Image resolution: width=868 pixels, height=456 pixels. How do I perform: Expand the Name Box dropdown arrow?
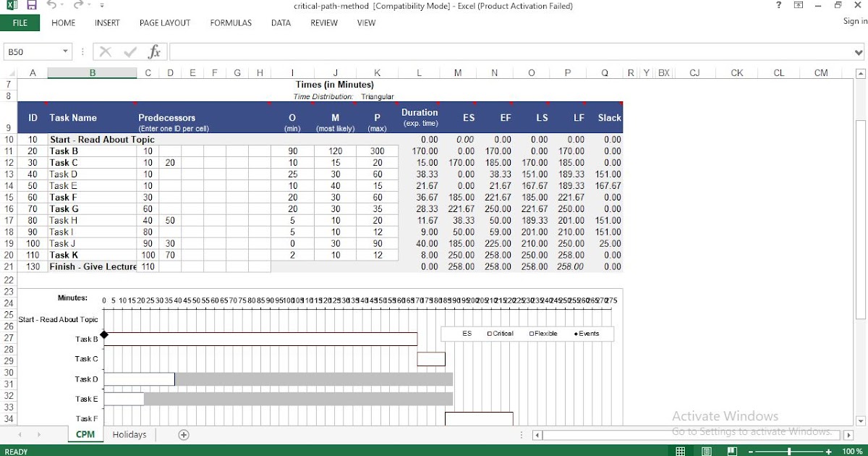click(x=65, y=51)
